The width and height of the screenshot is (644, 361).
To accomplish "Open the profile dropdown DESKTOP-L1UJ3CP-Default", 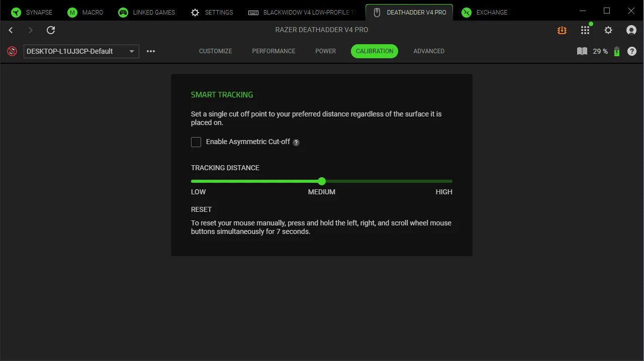I will [x=81, y=51].
